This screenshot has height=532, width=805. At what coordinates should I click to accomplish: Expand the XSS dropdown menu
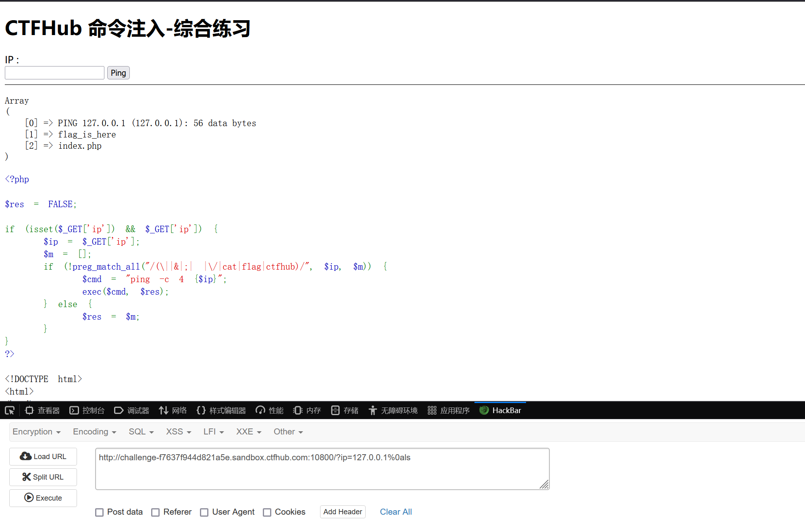click(x=178, y=432)
